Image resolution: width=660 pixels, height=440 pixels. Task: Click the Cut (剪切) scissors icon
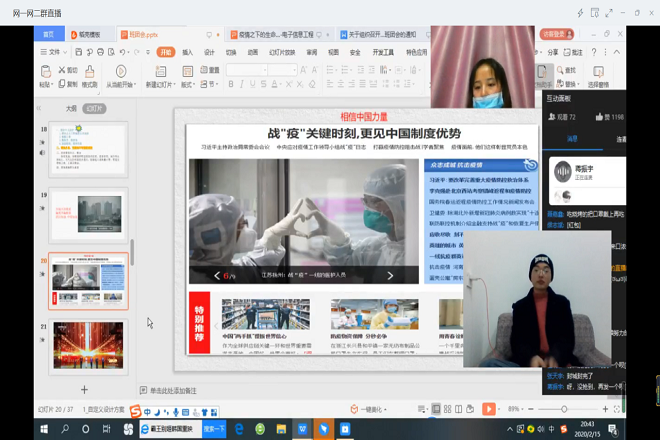point(62,70)
